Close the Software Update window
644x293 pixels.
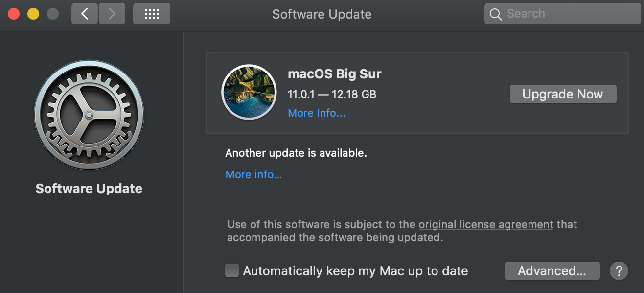pos(14,14)
